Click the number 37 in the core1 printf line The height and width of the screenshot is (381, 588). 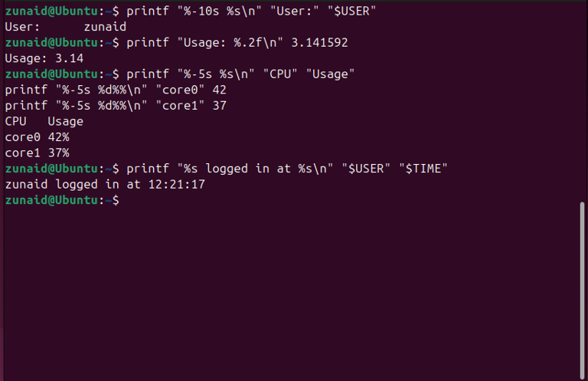[x=219, y=106]
